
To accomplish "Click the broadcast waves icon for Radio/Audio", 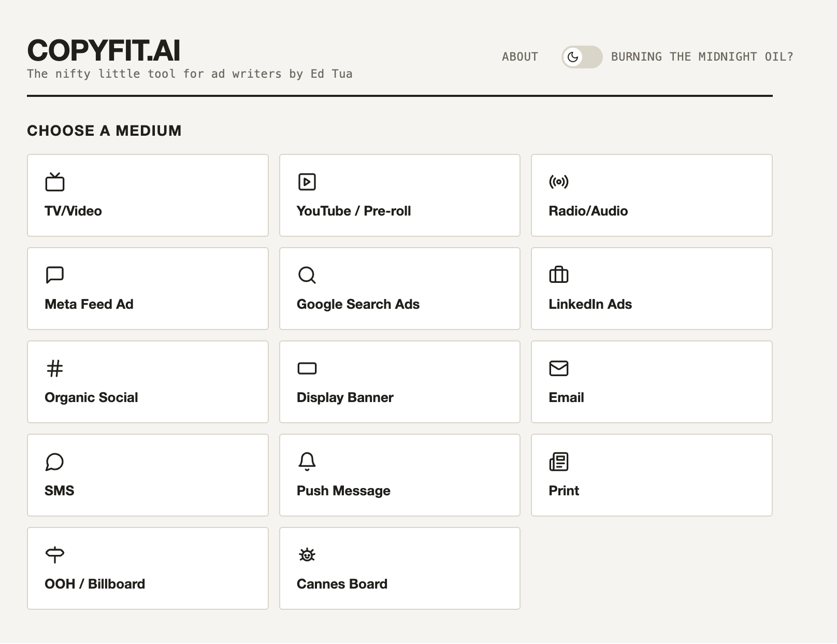I will coord(558,182).
